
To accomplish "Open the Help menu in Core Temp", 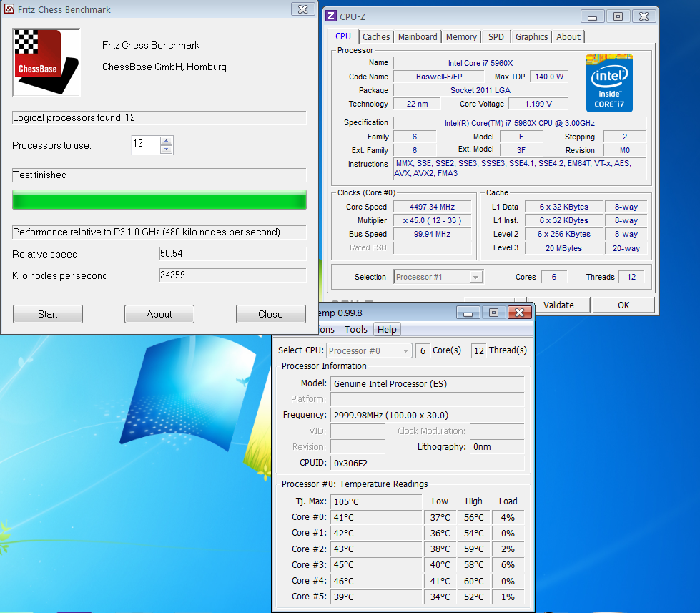I will [387, 330].
